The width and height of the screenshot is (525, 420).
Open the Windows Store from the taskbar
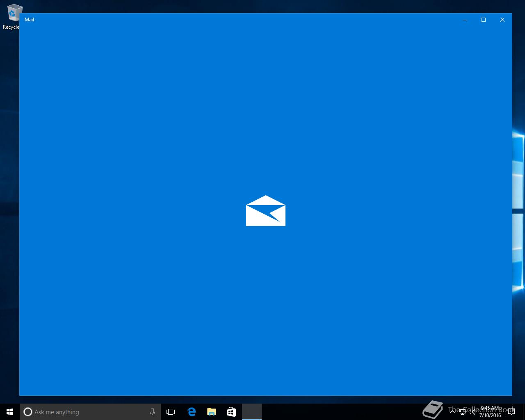coord(231,412)
